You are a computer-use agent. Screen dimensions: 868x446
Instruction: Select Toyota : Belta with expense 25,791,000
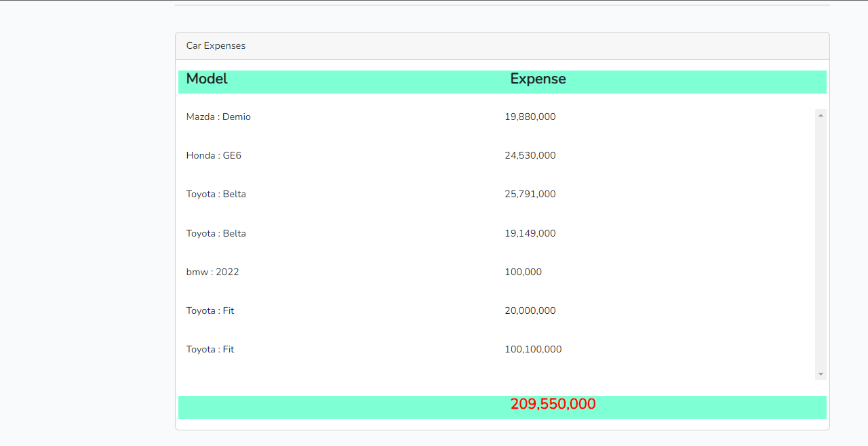216,195
